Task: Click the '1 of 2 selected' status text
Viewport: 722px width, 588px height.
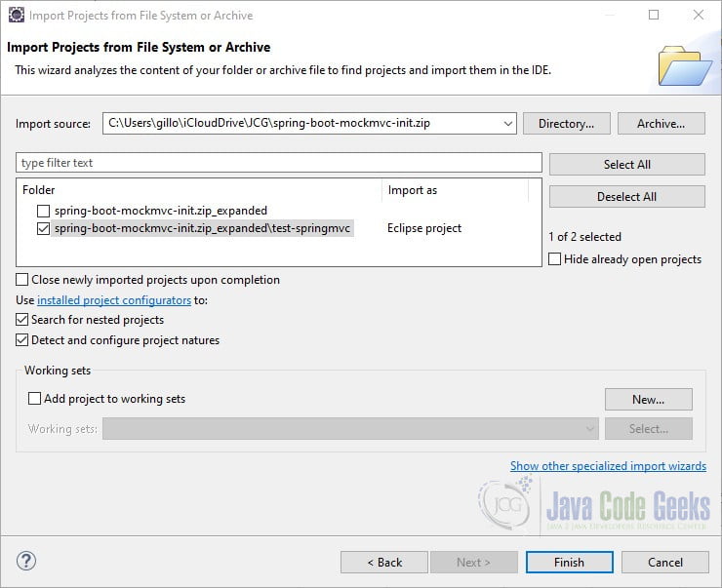Action: [584, 237]
